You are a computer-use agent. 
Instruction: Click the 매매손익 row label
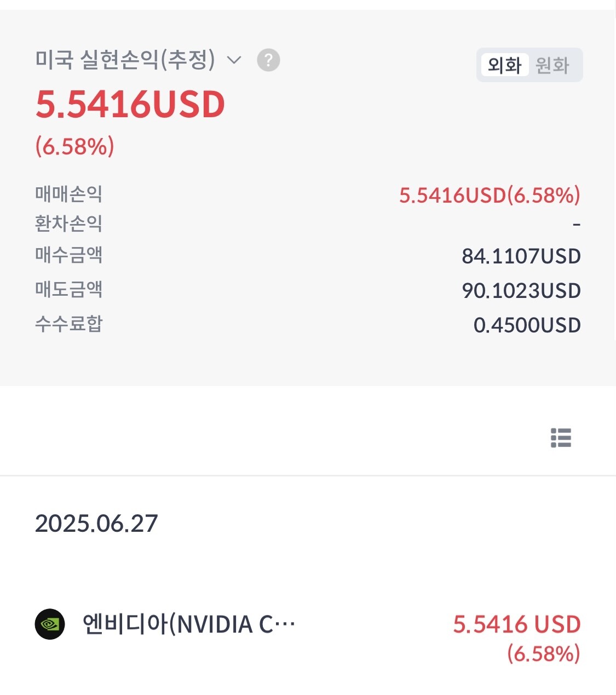[69, 194]
